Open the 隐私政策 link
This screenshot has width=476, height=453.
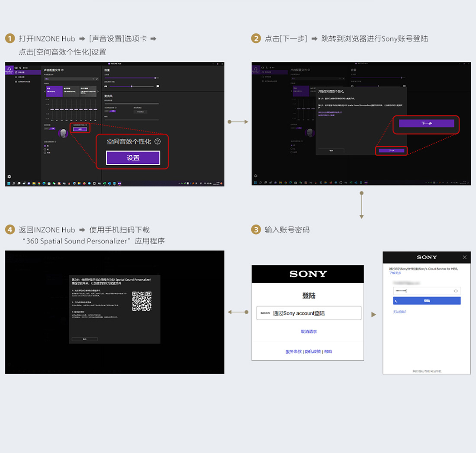pyautogui.click(x=313, y=351)
